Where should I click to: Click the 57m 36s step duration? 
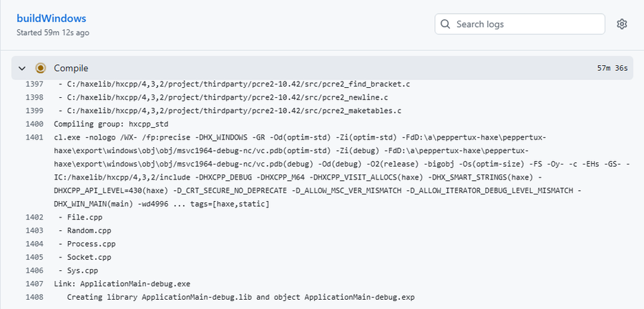[x=612, y=69]
